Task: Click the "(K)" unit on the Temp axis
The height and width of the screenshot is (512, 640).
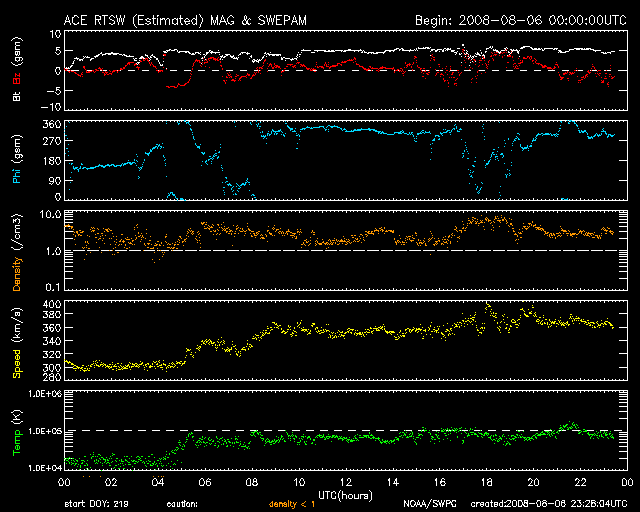Action: (x=17, y=417)
